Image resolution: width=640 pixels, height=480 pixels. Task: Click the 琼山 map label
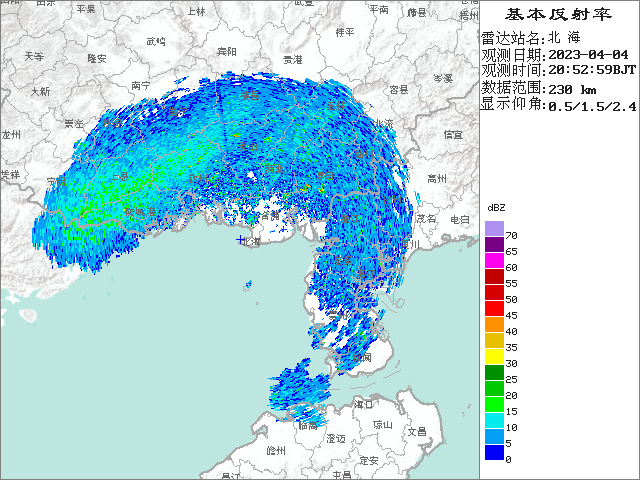(383, 425)
